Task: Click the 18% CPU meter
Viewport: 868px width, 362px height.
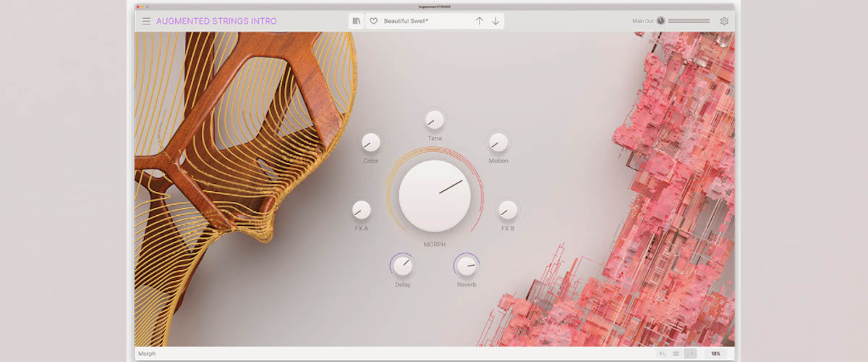Action: [x=715, y=353]
